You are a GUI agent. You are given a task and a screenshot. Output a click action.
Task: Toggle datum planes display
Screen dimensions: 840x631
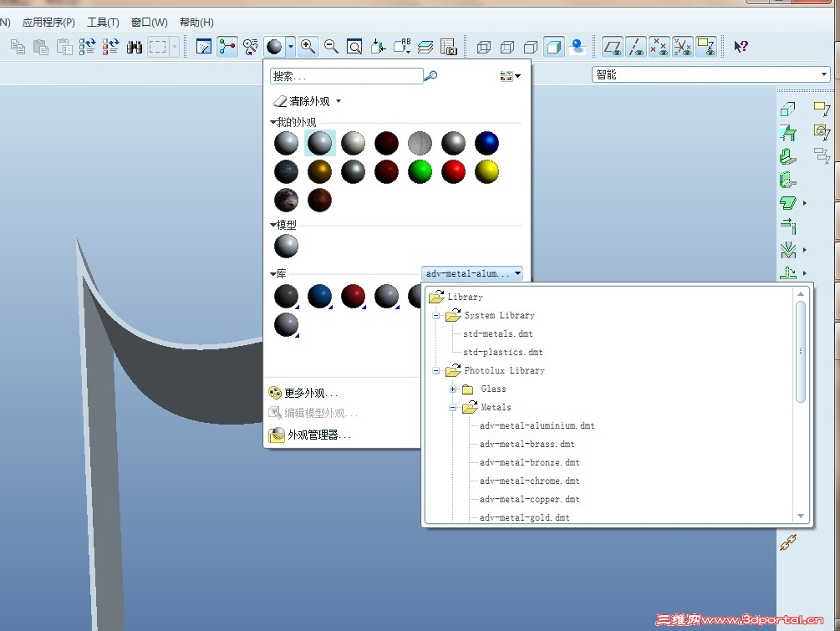click(613, 47)
